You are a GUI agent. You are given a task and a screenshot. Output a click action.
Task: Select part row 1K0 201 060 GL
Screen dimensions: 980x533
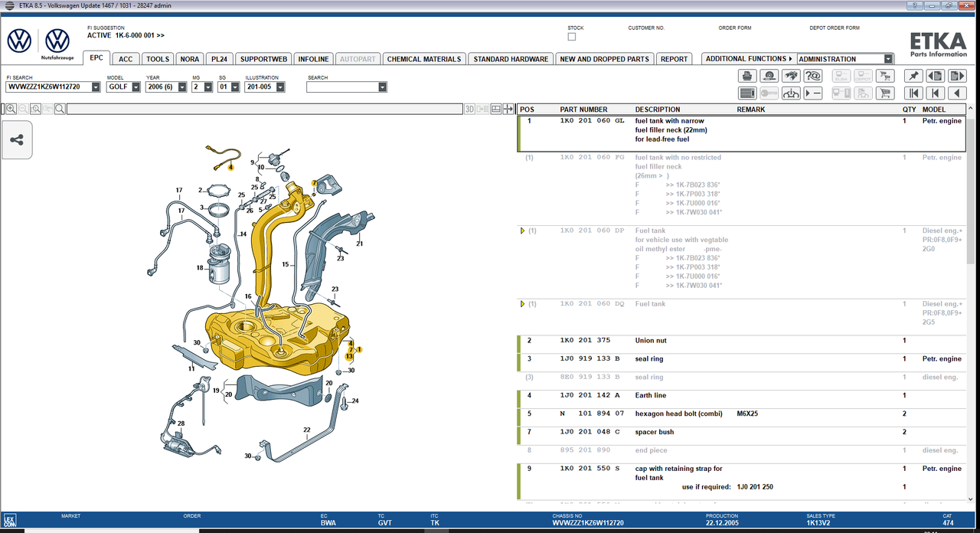(x=741, y=133)
